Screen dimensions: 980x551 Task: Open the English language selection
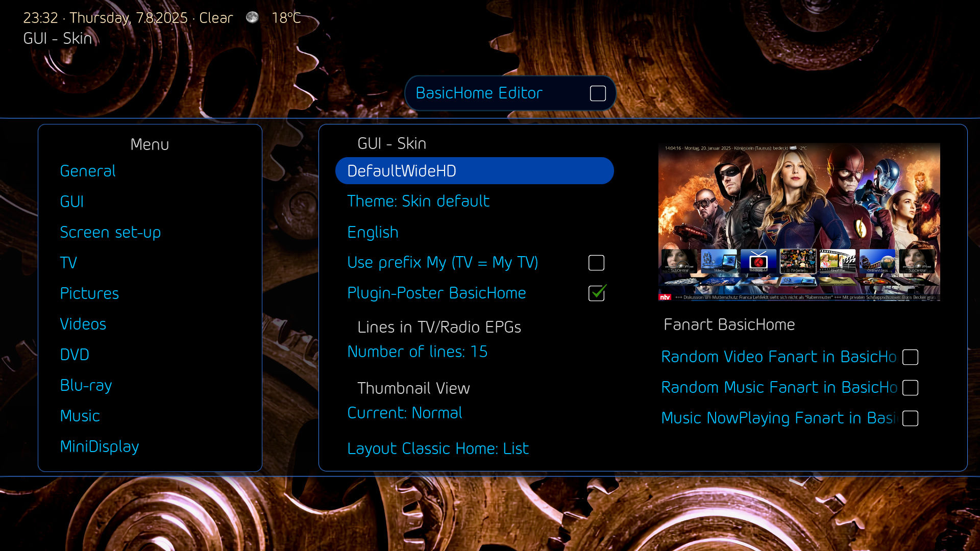click(373, 233)
